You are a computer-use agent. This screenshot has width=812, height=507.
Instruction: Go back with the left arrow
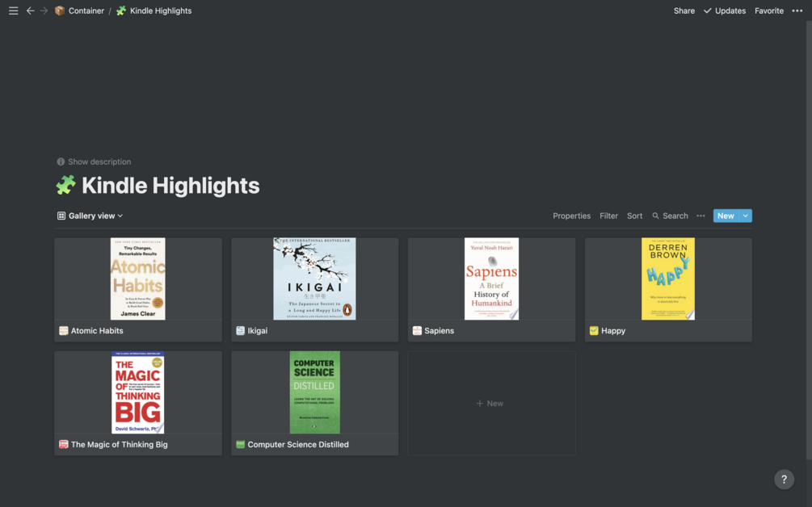point(31,10)
